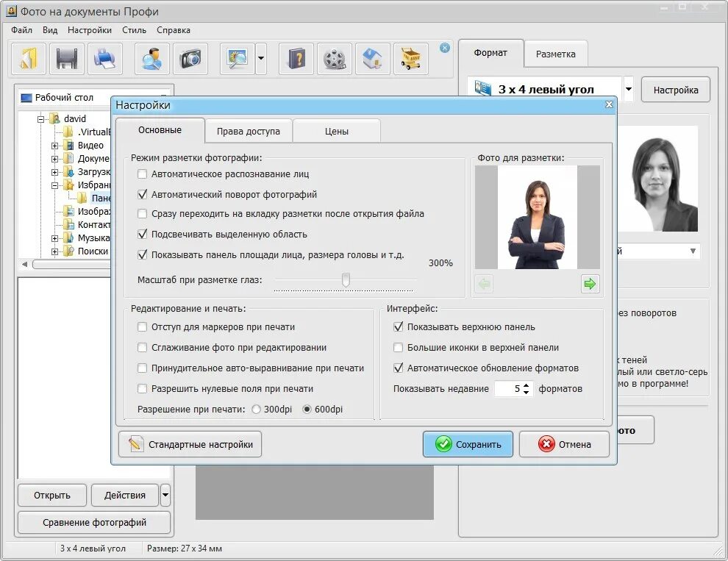728x561 pixels.
Task: Uncheck Подсвечивать выделенную область
Action: [143, 234]
